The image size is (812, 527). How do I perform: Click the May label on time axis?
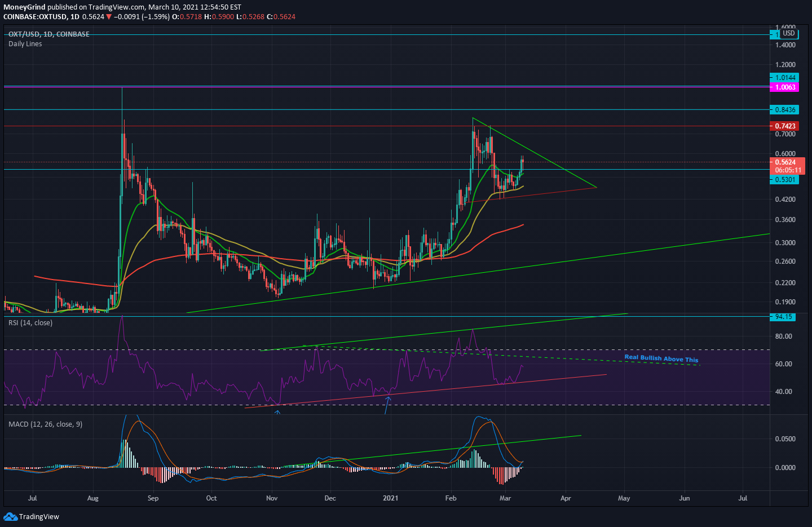pyautogui.click(x=624, y=498)
